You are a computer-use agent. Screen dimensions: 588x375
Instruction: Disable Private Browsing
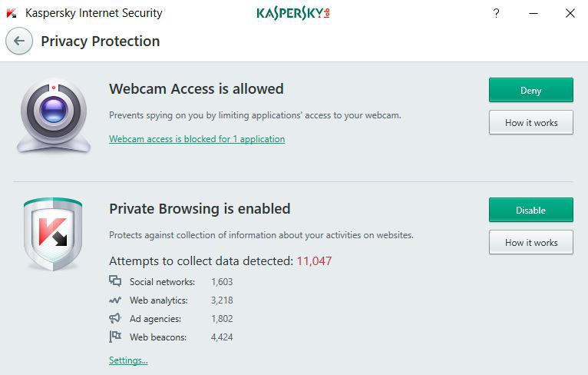(530, 210)
